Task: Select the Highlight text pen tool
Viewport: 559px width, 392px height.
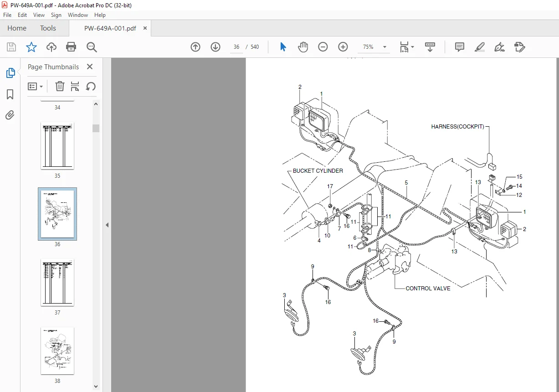Action: pyautogui.click(x=480, y=47)
